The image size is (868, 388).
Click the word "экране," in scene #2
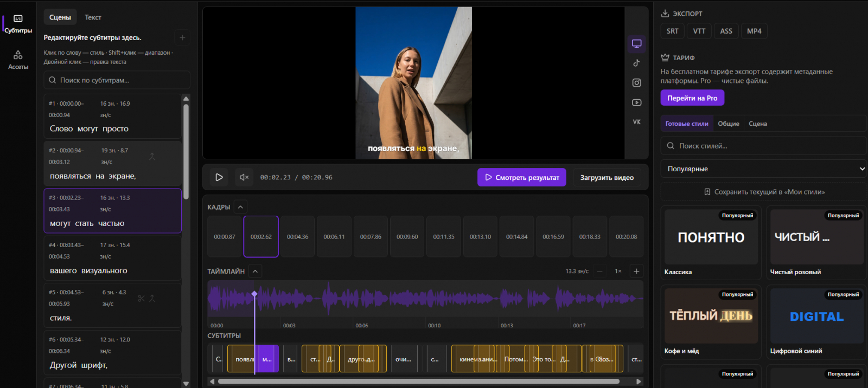pos(122,176)
